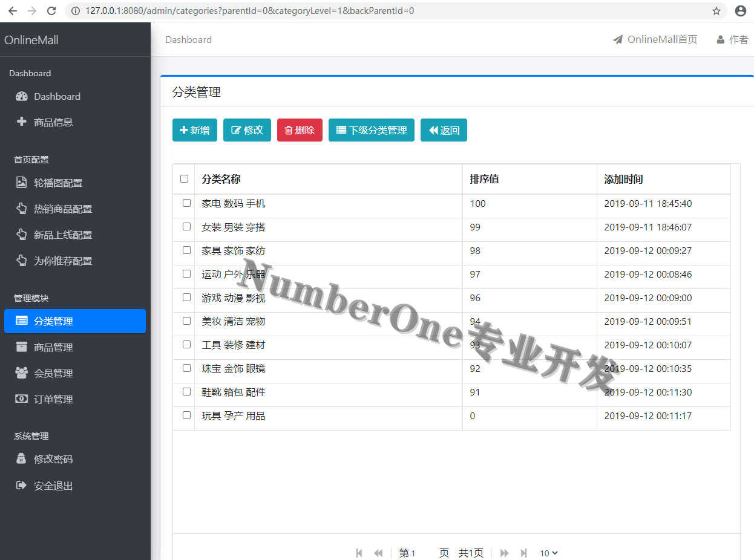
Task: Reload the page using the refresh icon
Action: (51, 11)
